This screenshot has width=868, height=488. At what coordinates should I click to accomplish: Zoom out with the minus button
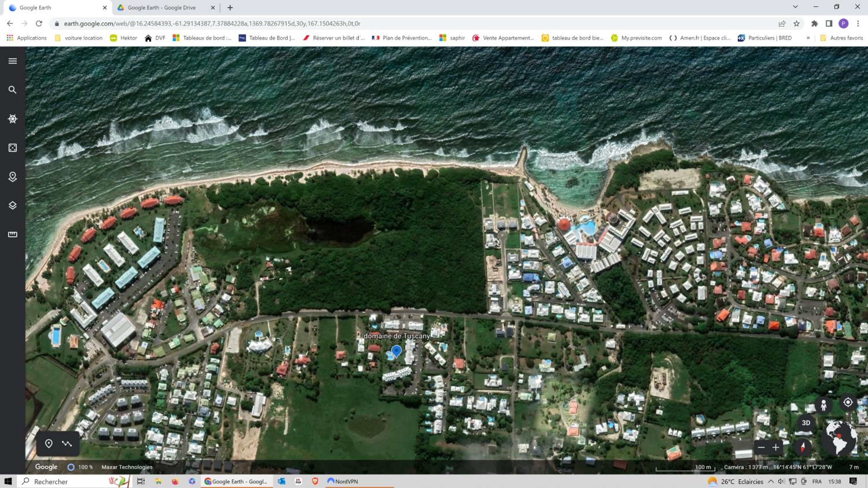(761, 447)
